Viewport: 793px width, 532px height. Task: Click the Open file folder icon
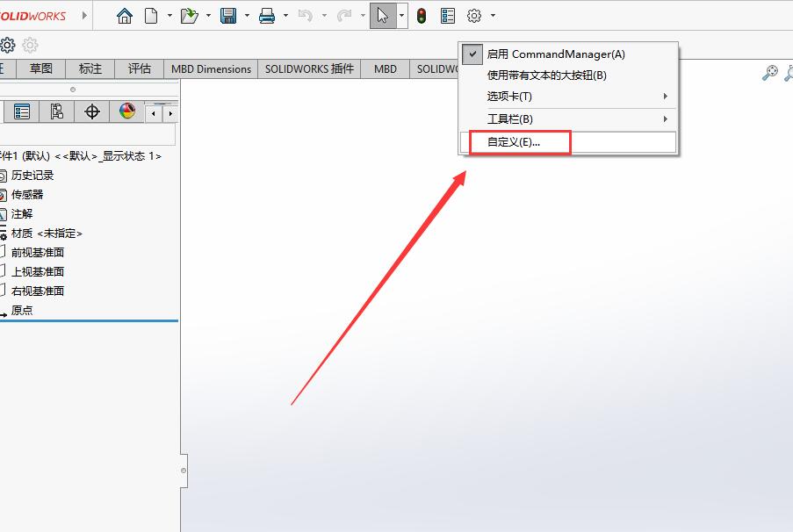(188, 16)
